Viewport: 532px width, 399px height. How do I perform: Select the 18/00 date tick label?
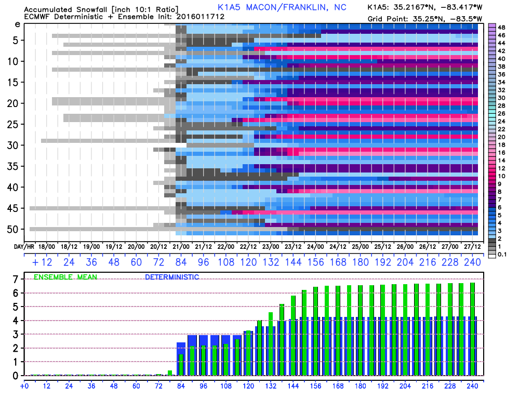click(x=46, y=247)
